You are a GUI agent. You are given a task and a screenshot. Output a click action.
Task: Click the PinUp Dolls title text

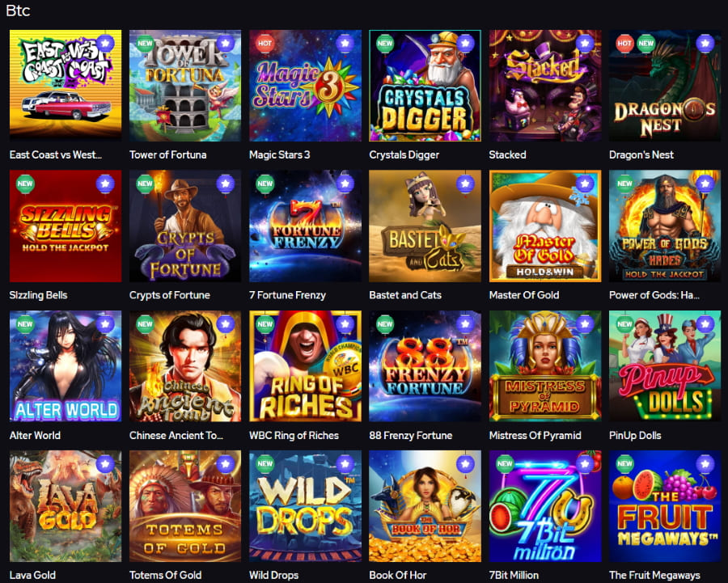click(635, 435)
